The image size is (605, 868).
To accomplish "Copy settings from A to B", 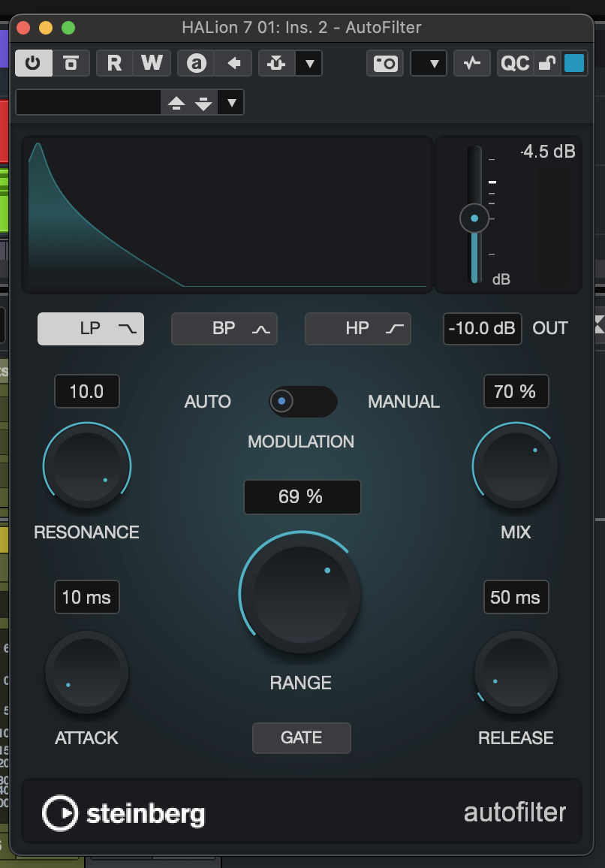I will click(233, 63).
